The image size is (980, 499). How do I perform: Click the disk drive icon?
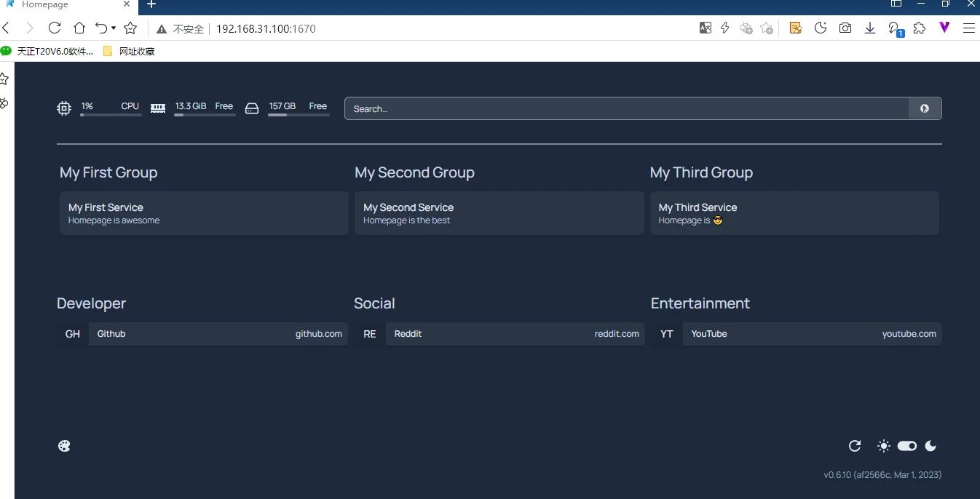[252, 108]
